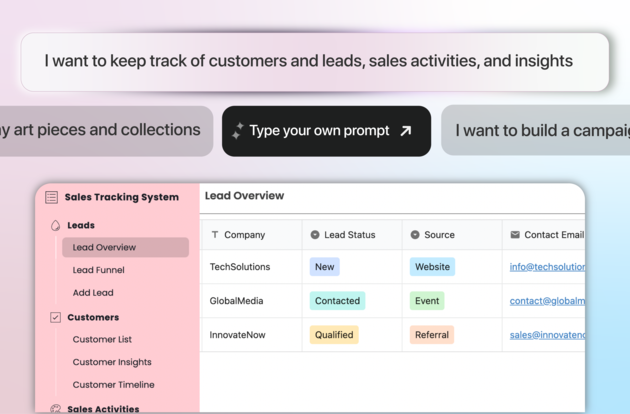Open the Lead Status column dropdown
The width and height of the screenshot is (630, 414).
click(315, 235)
